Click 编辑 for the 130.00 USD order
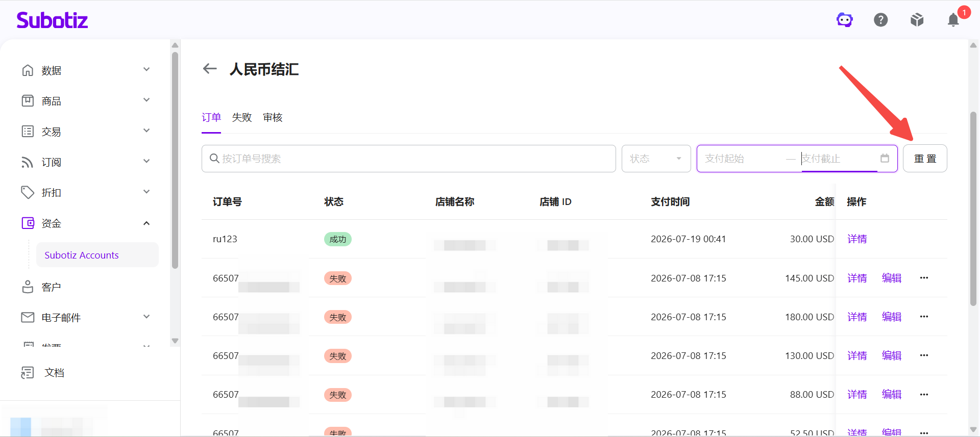 892,355
